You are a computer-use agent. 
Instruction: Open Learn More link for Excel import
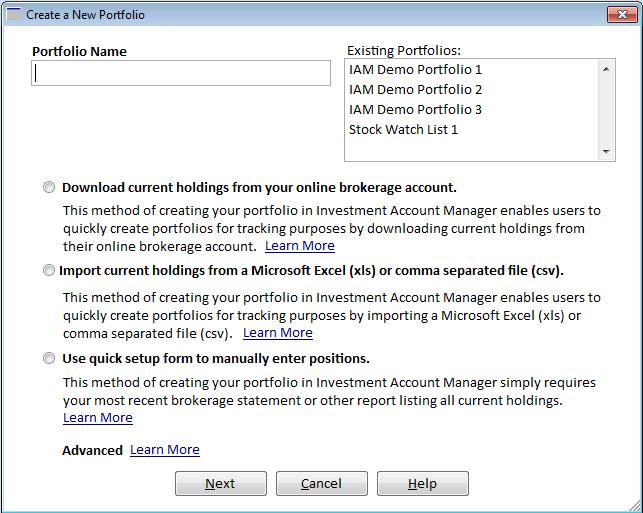(x=278, y=333)
